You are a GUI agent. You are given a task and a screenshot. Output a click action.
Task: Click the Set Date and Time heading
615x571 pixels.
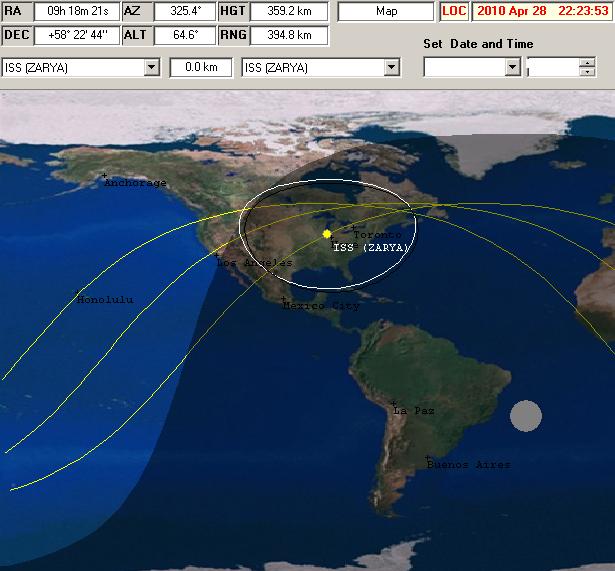click(x=478, y=44)
